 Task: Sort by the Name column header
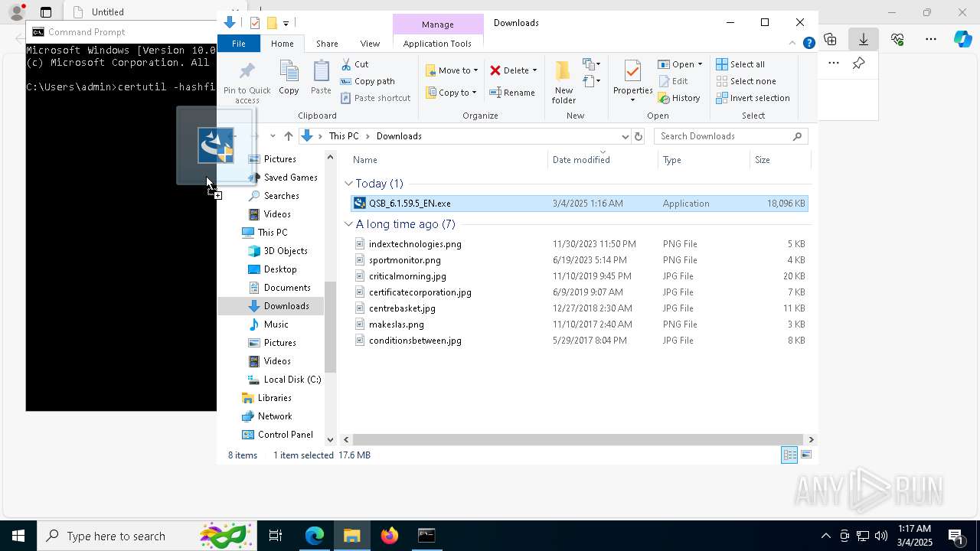tap(448, 160)
